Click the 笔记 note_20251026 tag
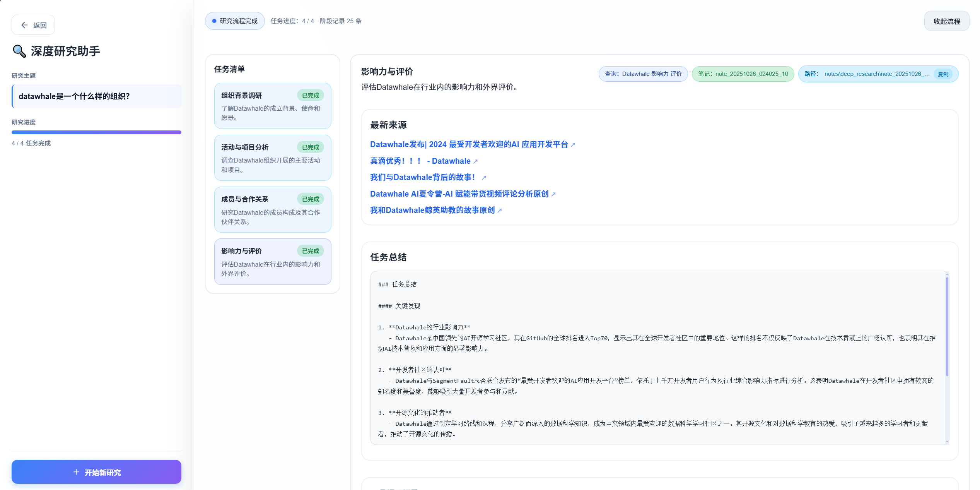The height and width of the screenshot is (490, 980). point(743,74)
